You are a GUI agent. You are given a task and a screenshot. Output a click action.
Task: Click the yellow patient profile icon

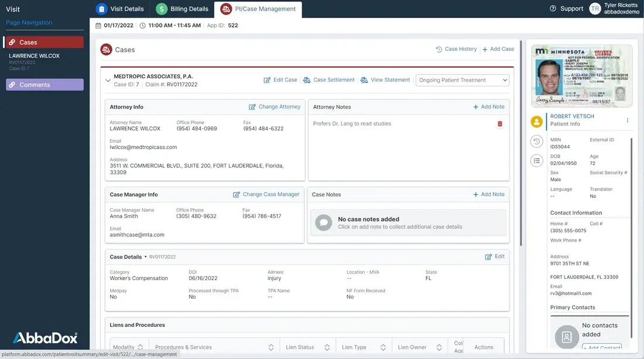(x=536, y=122)
